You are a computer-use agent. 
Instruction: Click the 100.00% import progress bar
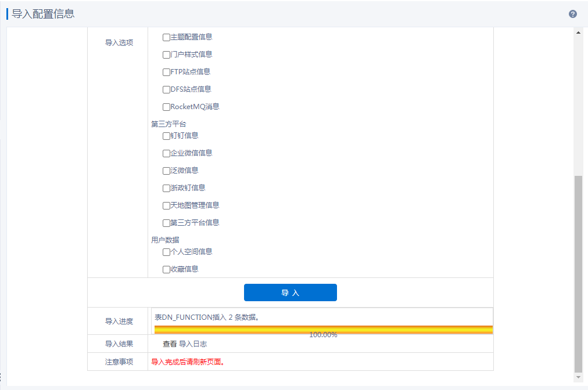coord(323,330)
